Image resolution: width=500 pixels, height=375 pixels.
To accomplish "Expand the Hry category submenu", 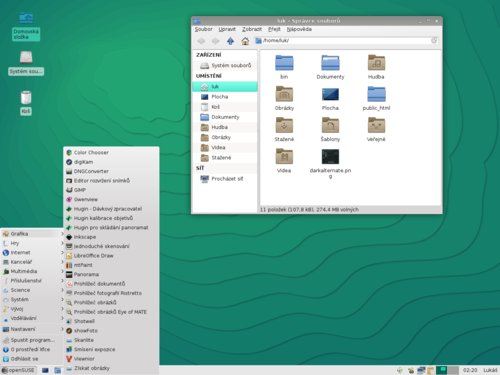I will pos(32,243).
